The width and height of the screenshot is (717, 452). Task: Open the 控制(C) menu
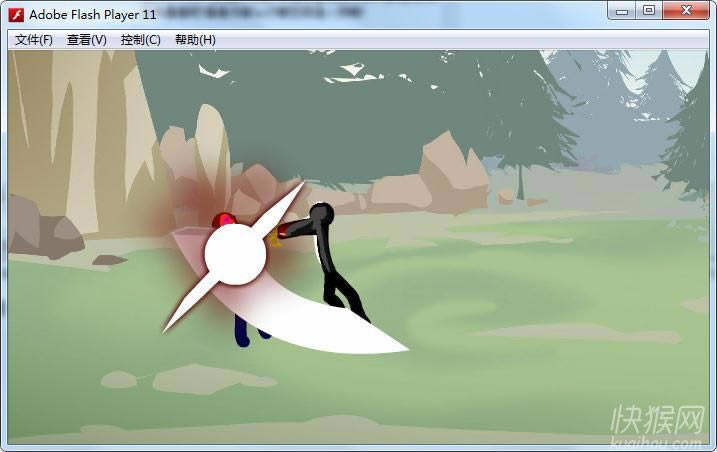pos(140,40)
